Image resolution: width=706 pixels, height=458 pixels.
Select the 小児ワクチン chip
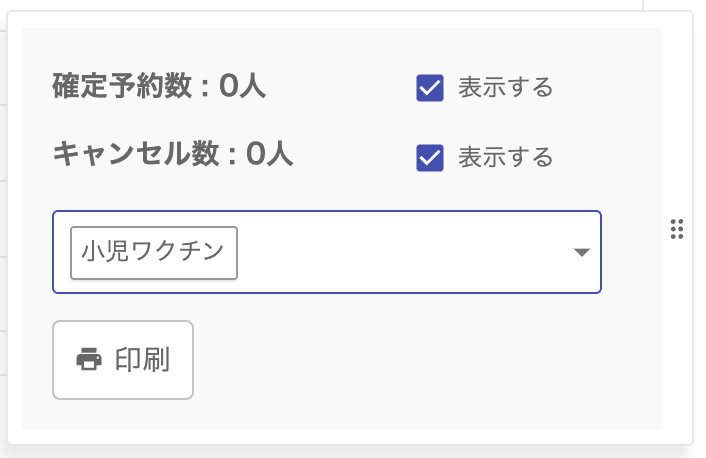pos(154,252)
